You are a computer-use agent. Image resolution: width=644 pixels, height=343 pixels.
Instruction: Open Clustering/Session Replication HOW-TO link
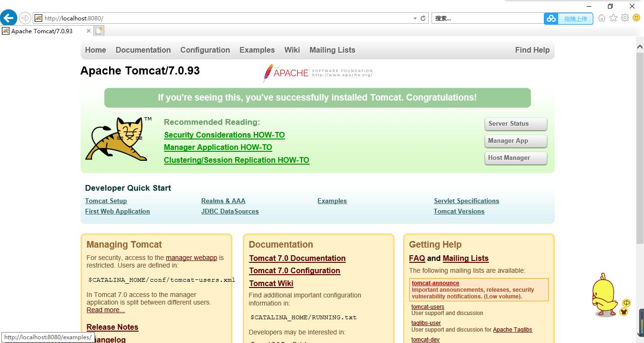[x=237, y=160]
